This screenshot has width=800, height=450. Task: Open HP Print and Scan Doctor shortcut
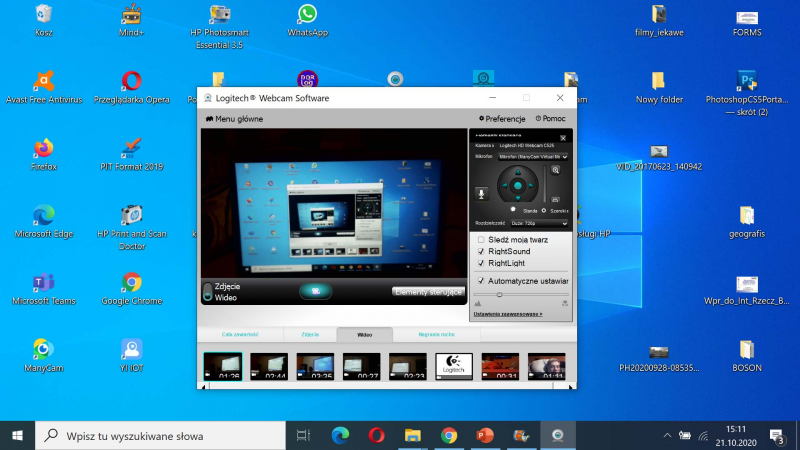pos(131,228)
